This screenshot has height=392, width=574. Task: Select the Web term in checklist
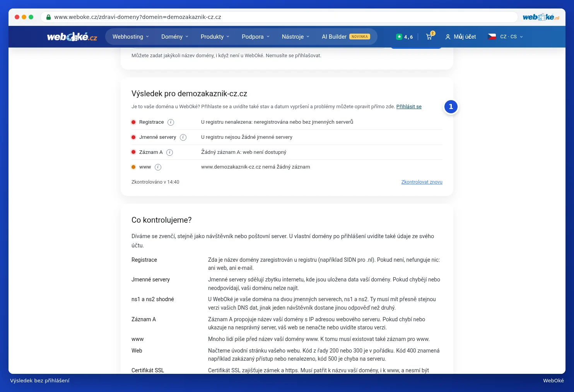pos(137,351)
